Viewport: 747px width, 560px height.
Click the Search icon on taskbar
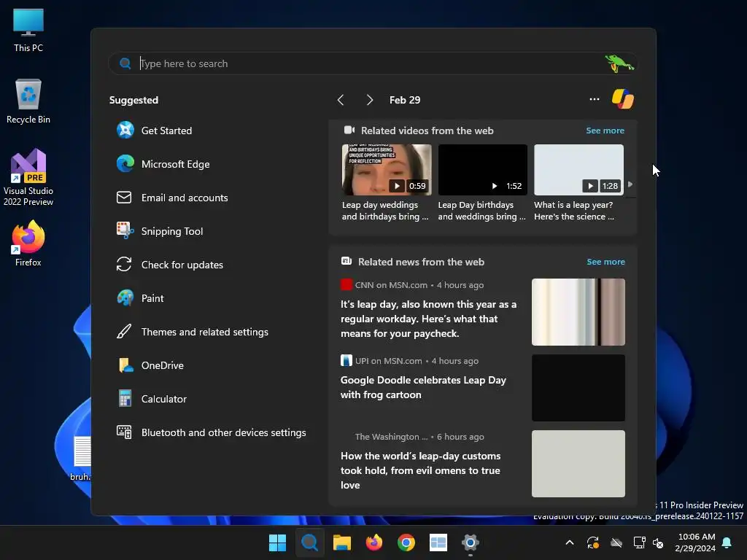point(309,542)
